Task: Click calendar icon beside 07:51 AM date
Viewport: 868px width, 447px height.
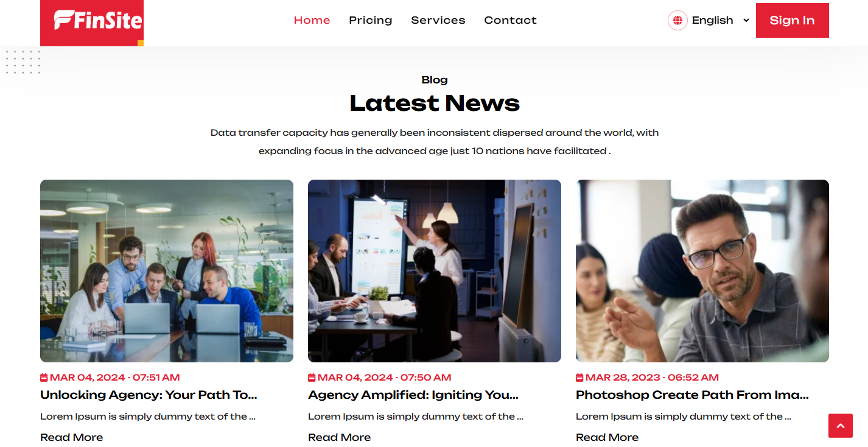Action: pyautogui.click(x=44, y=378)
